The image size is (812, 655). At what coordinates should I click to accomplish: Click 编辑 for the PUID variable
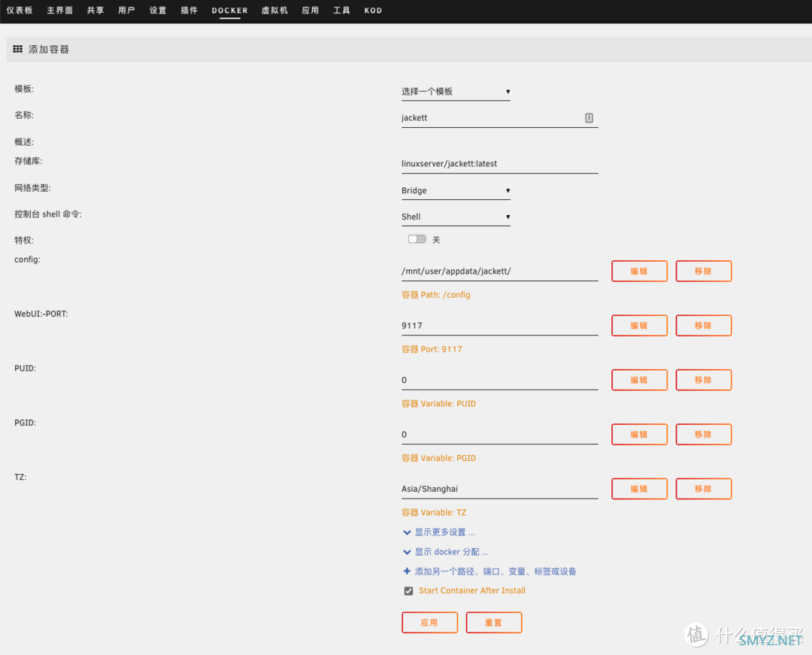639,380
